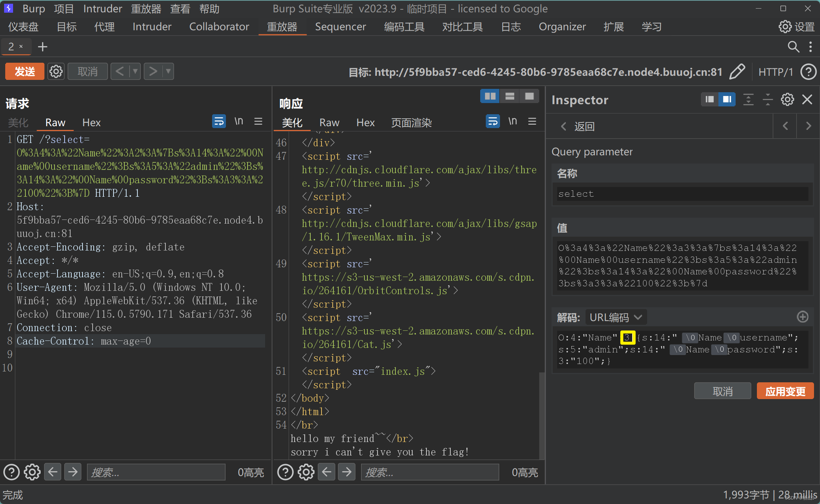Click 返回 back in Inspector
The image size is (820, 504).
[x=578, y=126]
